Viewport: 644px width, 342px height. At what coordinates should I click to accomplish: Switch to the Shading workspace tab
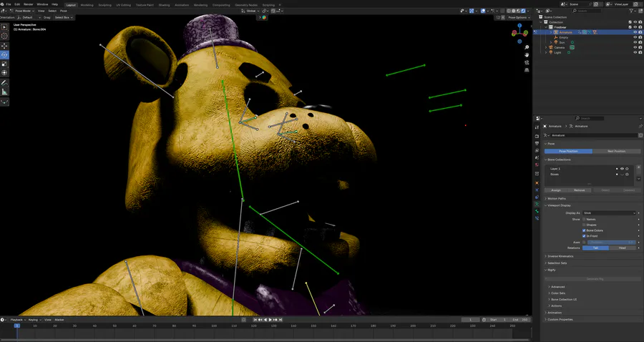coord(164,5)
